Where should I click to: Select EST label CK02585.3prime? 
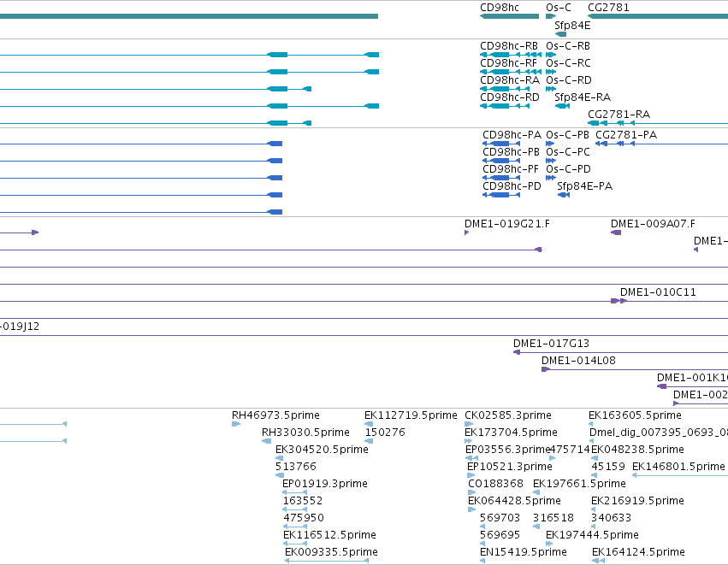508,415
